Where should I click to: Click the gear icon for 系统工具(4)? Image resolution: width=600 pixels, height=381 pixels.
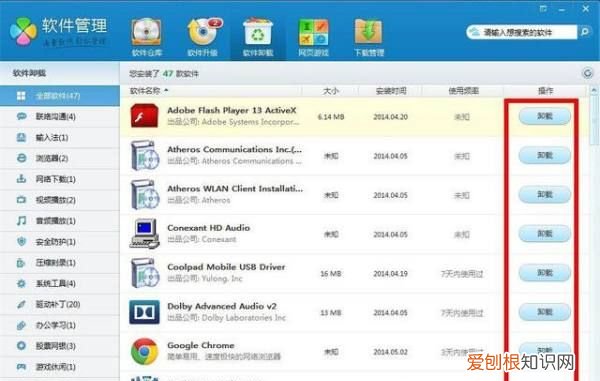[21, 283]
